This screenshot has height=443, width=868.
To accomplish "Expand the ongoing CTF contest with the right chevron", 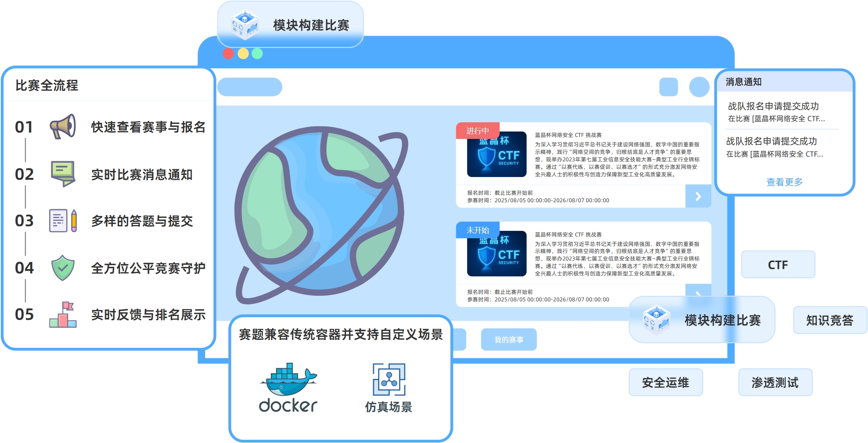I will pyautogui.click(x=699, y=196).
